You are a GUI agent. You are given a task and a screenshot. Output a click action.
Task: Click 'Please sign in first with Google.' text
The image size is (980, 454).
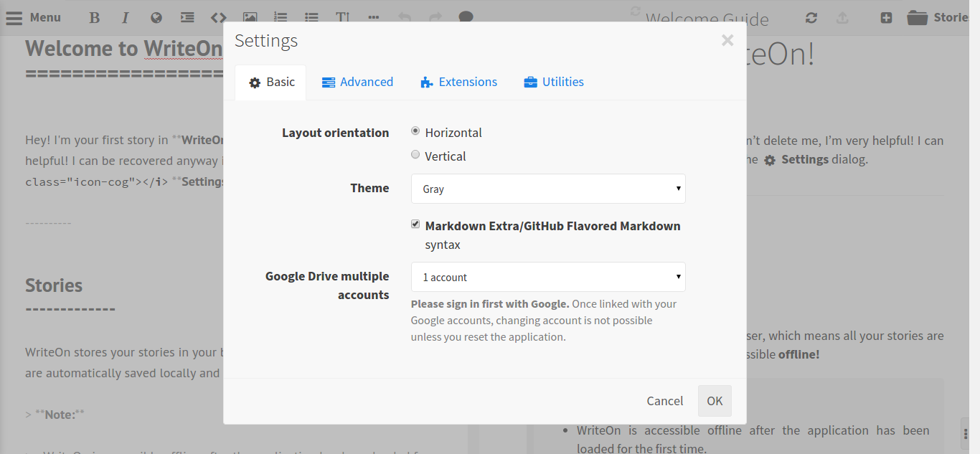pos(490,304)
